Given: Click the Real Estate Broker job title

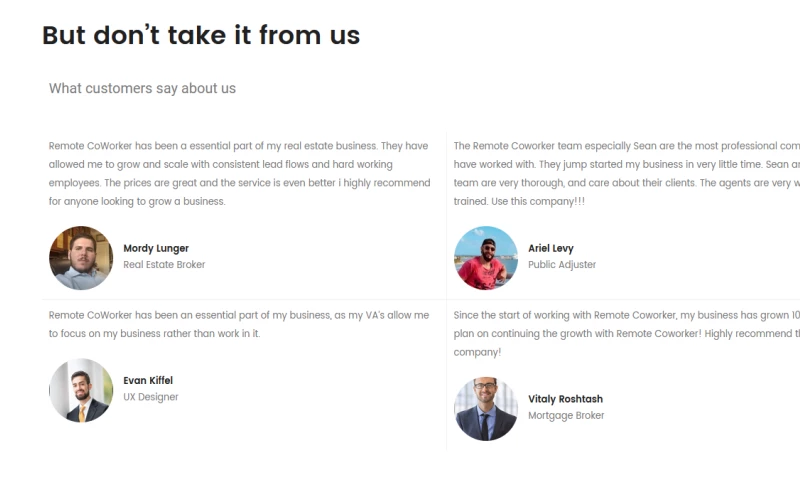Looking at the screenshot, I should [x=164, y=265].
